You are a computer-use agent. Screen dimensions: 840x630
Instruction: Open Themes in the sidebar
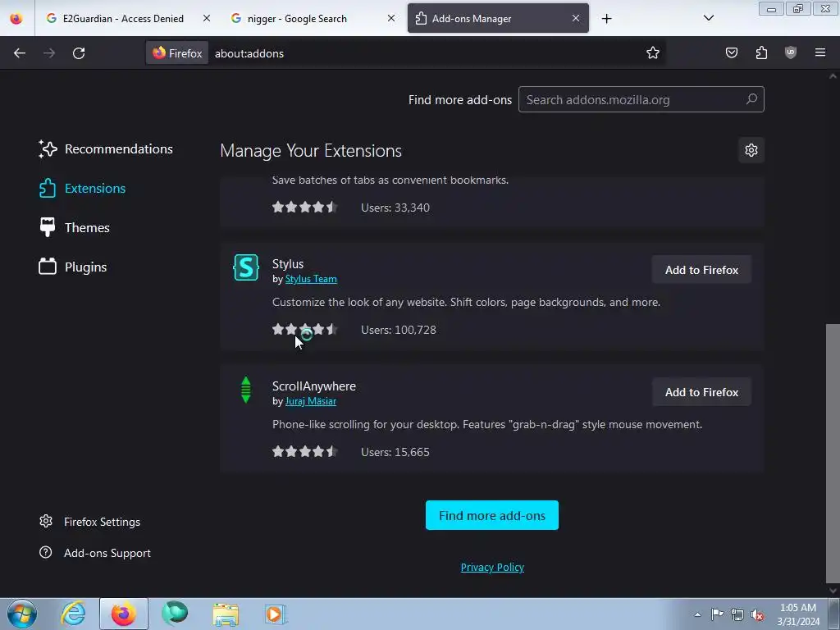point(75,228)
